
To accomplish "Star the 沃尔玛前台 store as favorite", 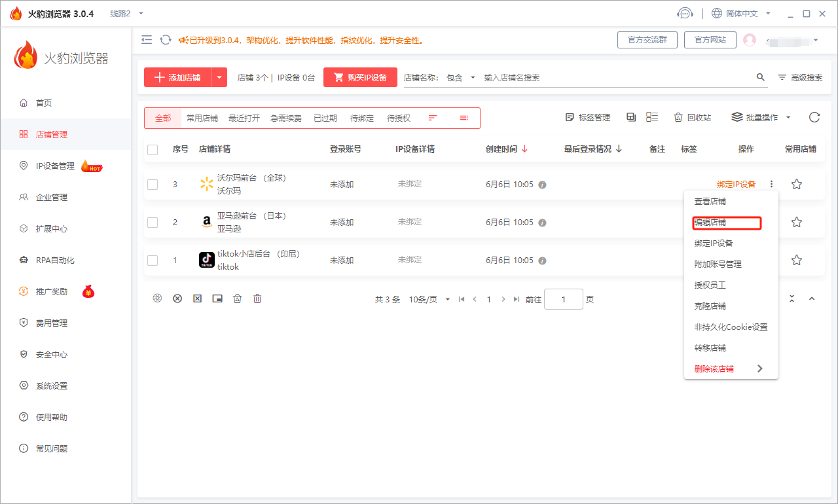I will (797, 185).
